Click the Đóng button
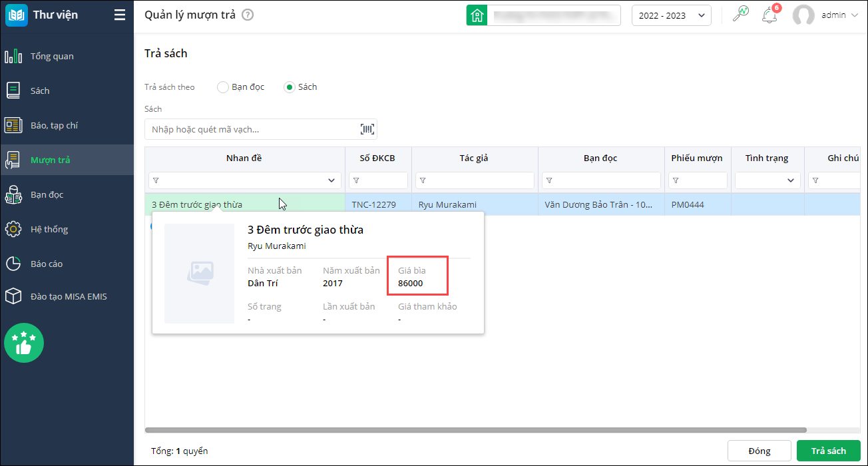 [x=759, y=451]
